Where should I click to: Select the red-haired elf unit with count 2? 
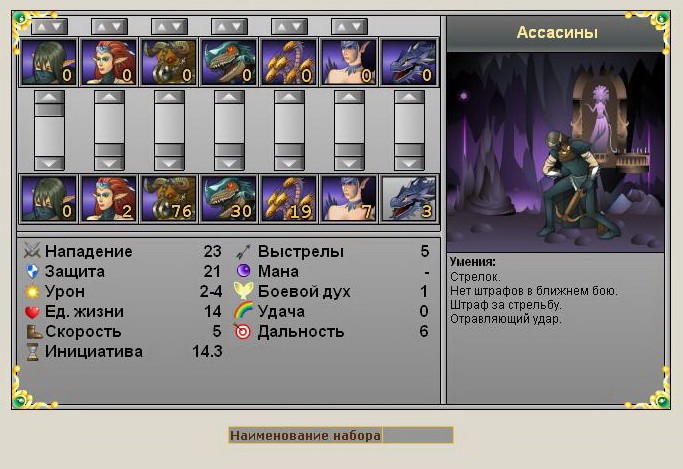tap(109, 199)
